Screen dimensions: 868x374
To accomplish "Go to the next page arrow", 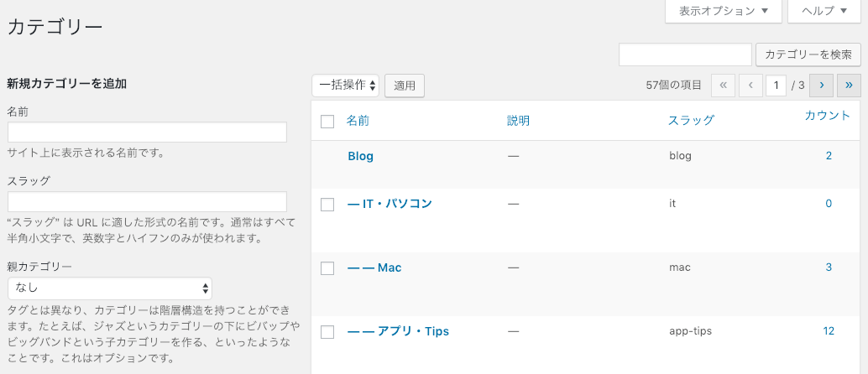I will (822, 86).
